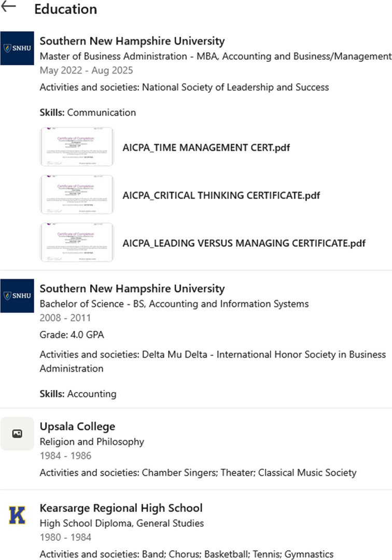
Task: Click the back arrow beside Education
Action: pos(9,7)
